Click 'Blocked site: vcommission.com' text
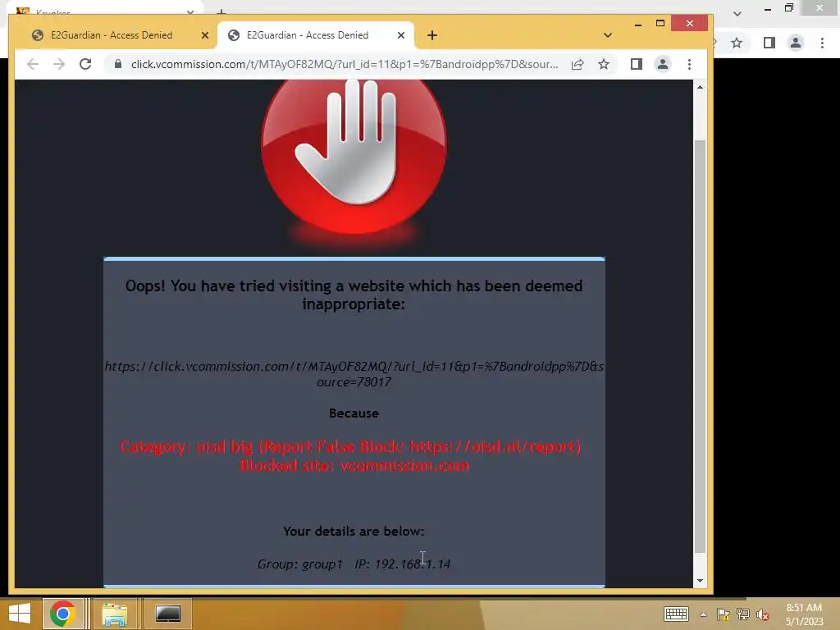Viewport: 840px width, 630px height. coord(354,466)
